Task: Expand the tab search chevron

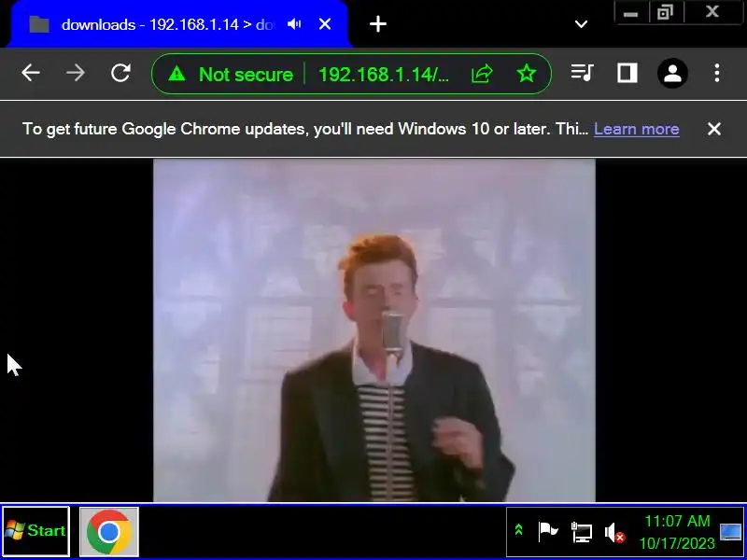Action: pyautogui.click(x=581, y=24)
